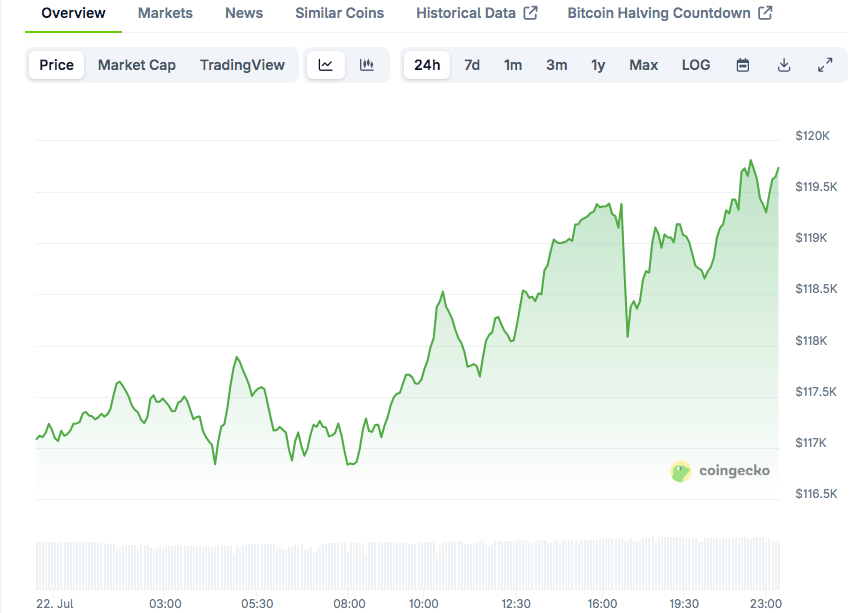Open the News section
The width and height of the screenshot is (854, 613).
[x=243, y=13]
